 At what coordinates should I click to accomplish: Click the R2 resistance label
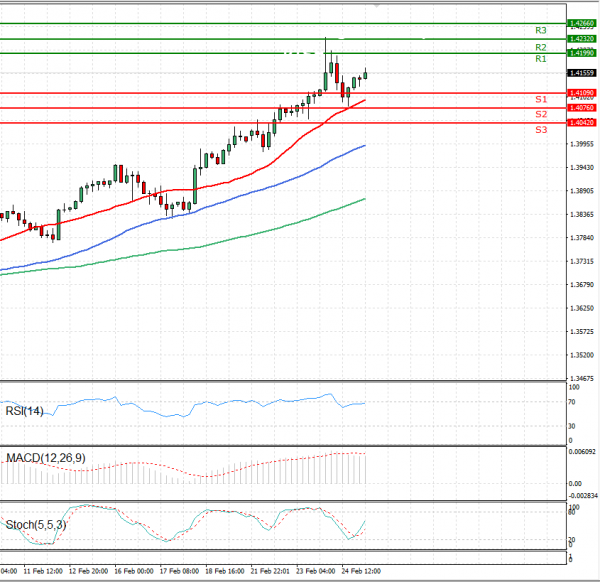pos(541,47)
